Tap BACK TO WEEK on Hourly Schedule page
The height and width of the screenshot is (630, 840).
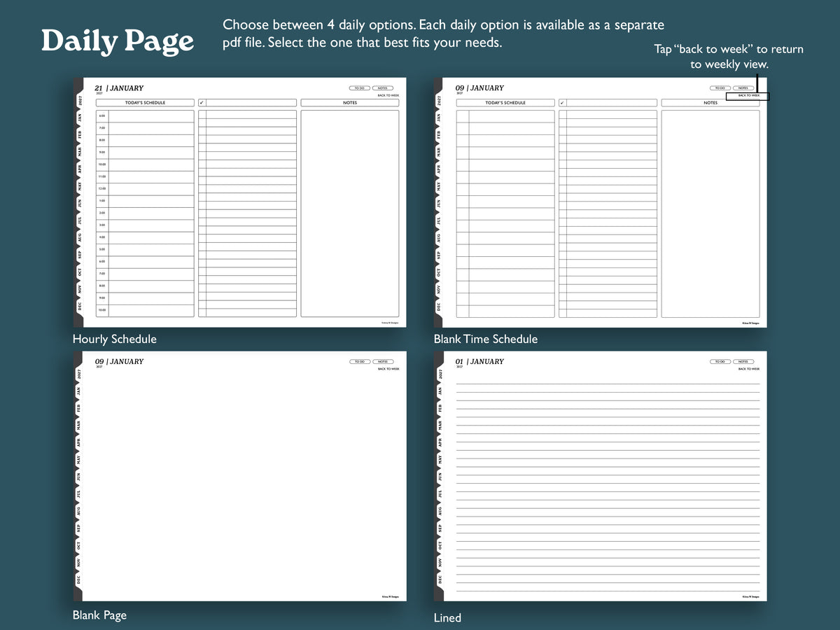click(x=388, y=95)
